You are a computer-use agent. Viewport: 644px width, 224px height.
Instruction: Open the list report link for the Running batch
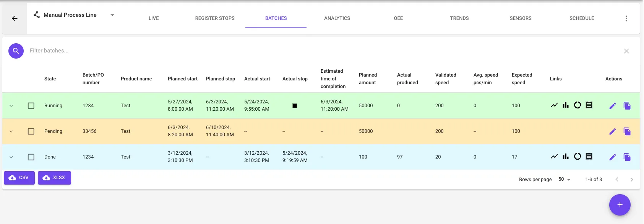pyautogui.click(x=589, y=105)
